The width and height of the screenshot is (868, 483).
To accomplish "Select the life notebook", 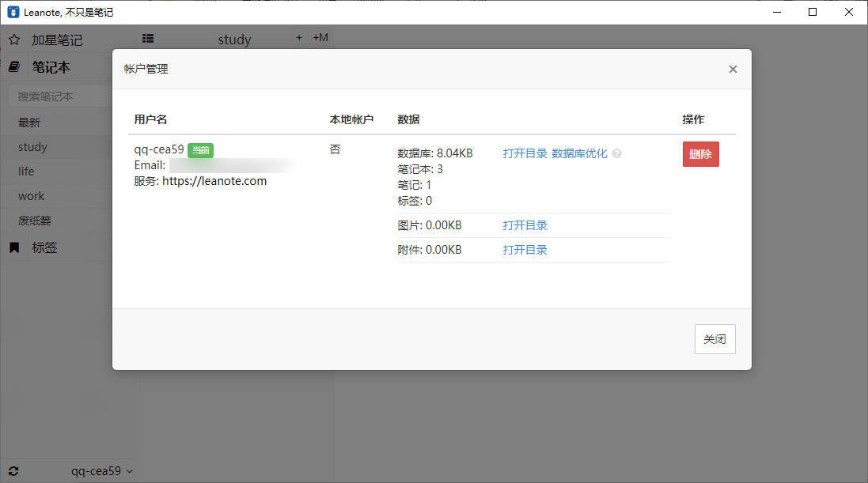I will (x=26, y=172).
